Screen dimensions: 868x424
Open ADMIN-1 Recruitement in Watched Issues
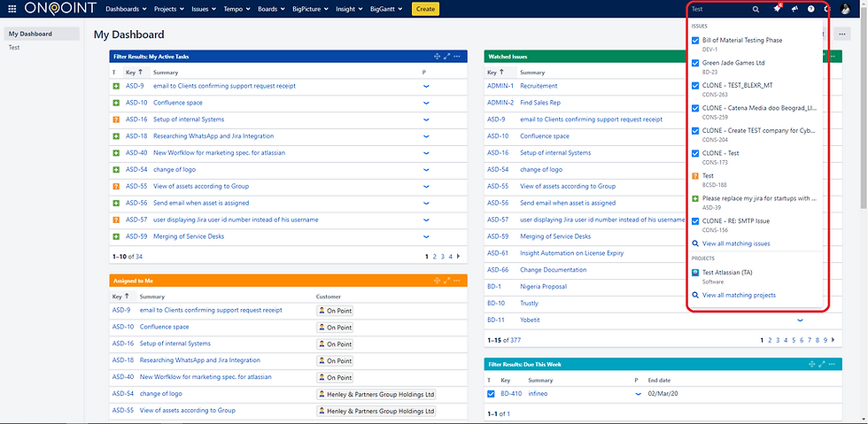point(539,87)
